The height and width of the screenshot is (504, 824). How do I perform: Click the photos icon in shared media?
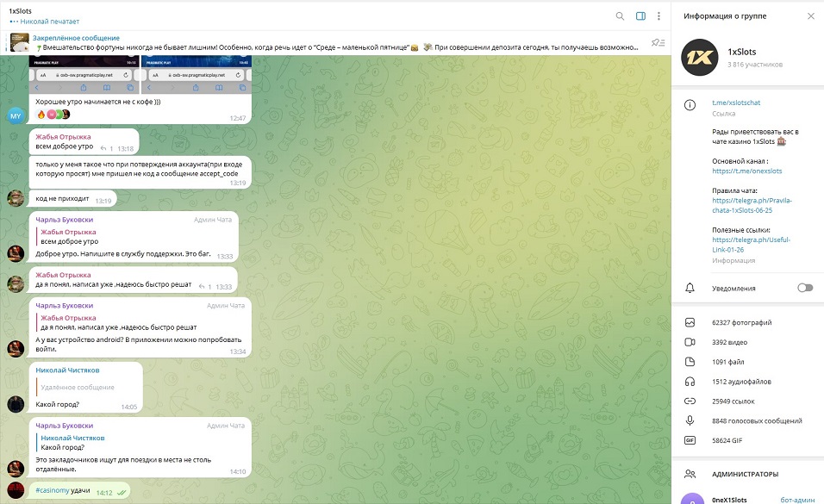click(x=690, y=323)
